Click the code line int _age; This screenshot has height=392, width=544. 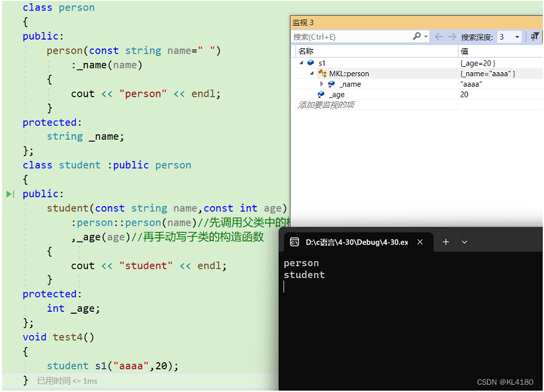73,309
